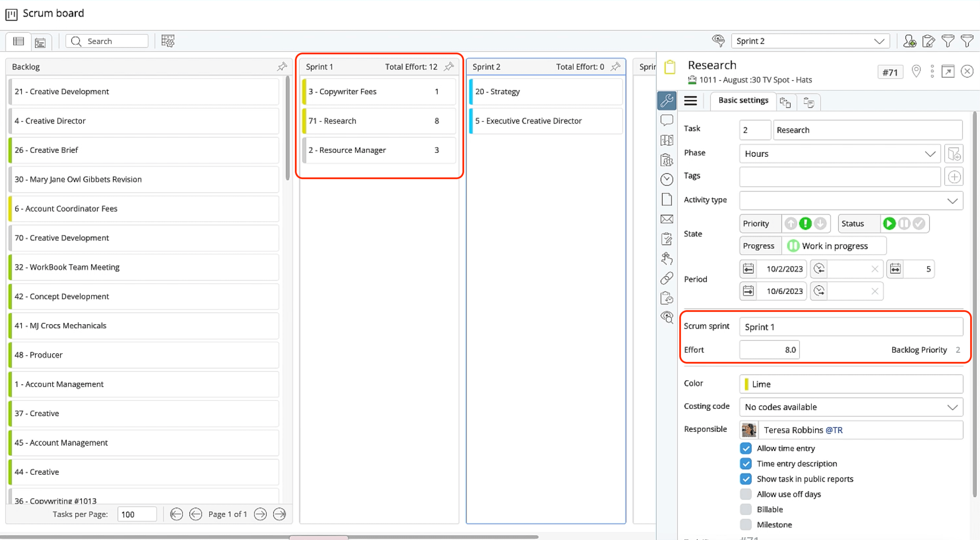Select the wrench settings sidebar icon

coord(667,101)
